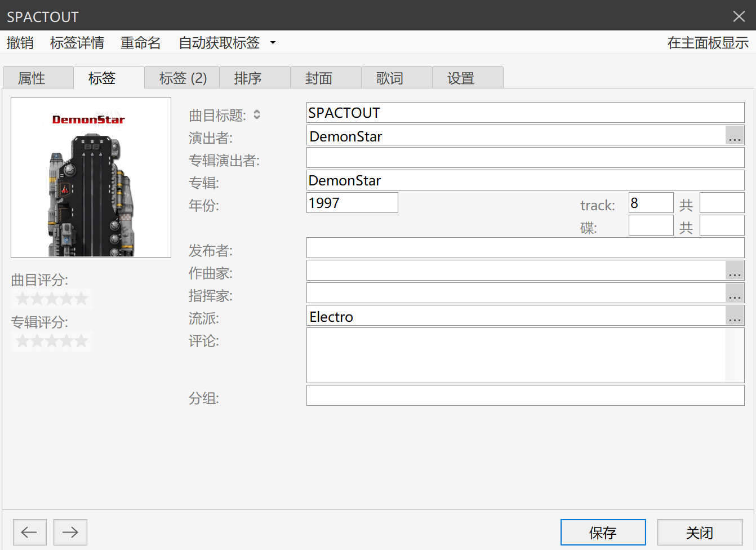The height and width of the screenshot is (550, 756).
Task: Switch to the 封面 artwork tab
Action: [319, 78]
